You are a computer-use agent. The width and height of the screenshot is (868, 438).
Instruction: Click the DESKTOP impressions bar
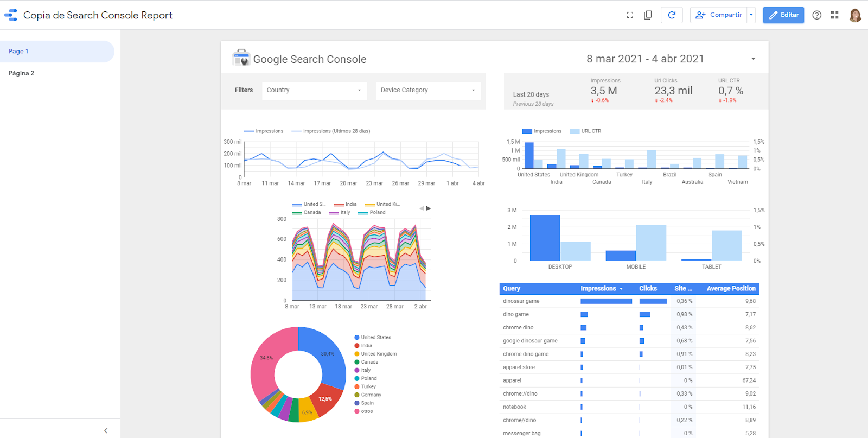[x=545, y=238]
